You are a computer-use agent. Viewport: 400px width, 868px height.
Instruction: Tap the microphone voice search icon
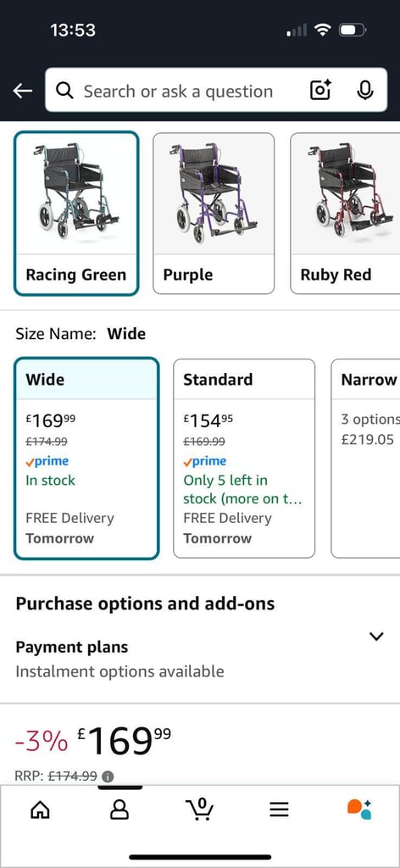pos(364,90)
